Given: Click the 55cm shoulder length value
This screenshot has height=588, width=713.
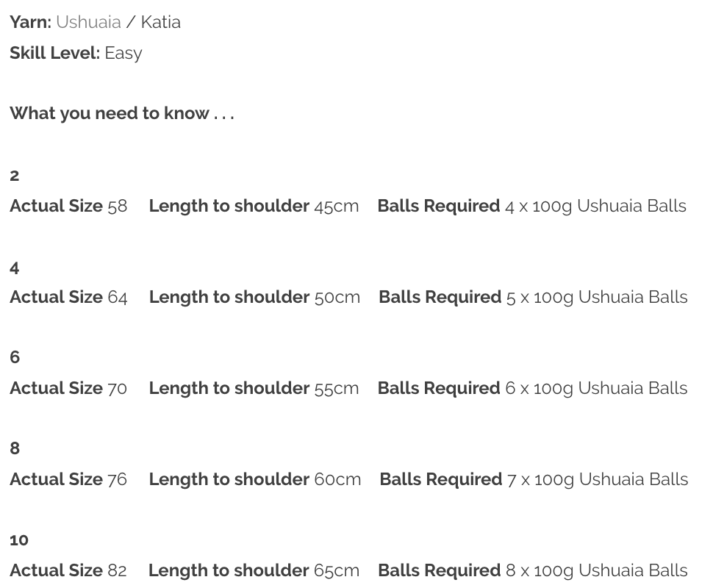Looking at the screenshot, I should tap(337, 388).
